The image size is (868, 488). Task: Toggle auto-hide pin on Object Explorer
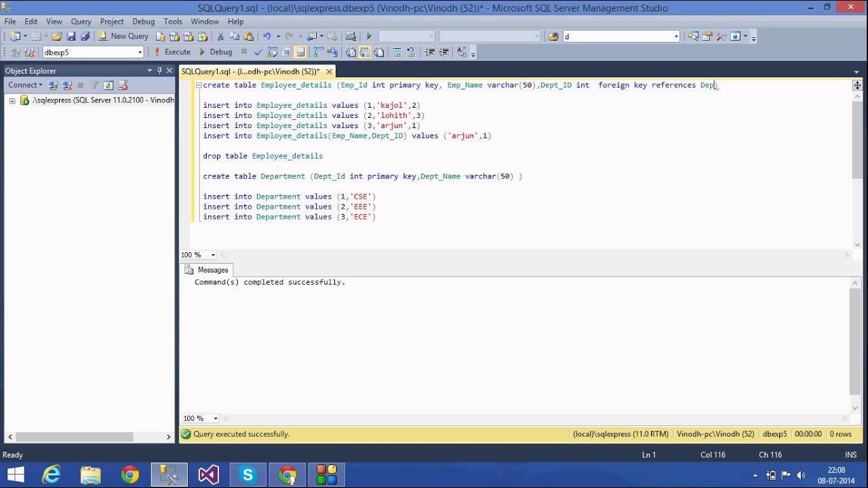[160, 70]
